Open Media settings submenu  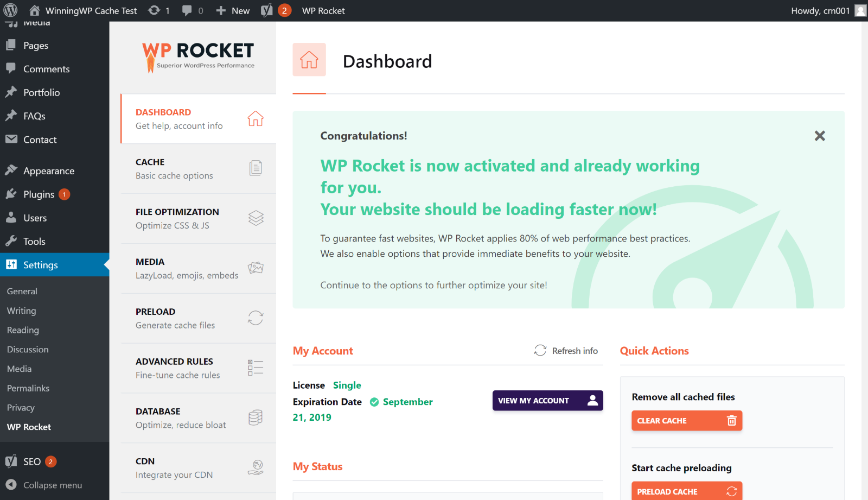click(20, 369)
